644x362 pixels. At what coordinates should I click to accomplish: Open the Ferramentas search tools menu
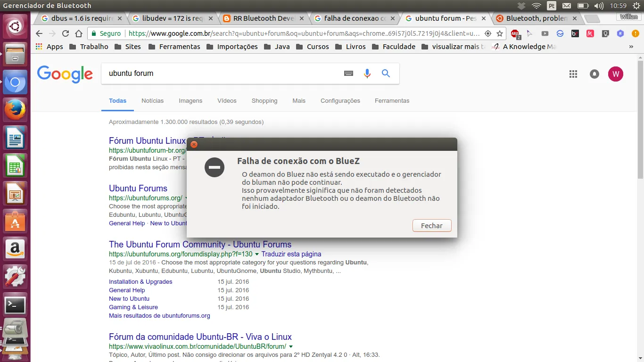click(392, 101)
